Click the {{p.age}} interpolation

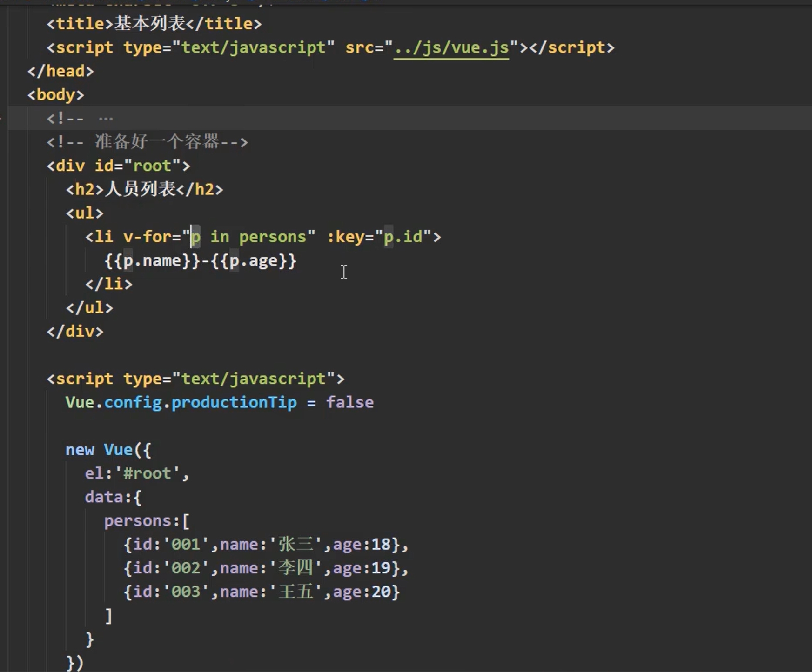(x=254, y=260)
